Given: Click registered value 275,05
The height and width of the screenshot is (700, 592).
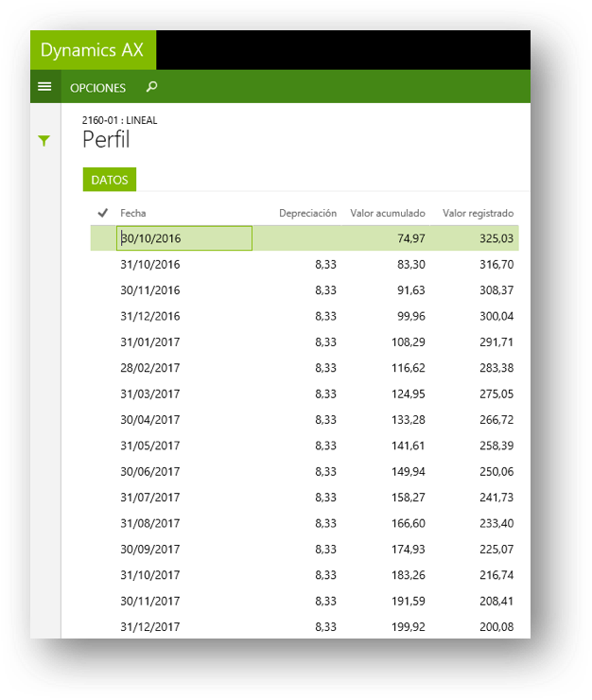Looking at the screenshot, I should tap(496, 394).
